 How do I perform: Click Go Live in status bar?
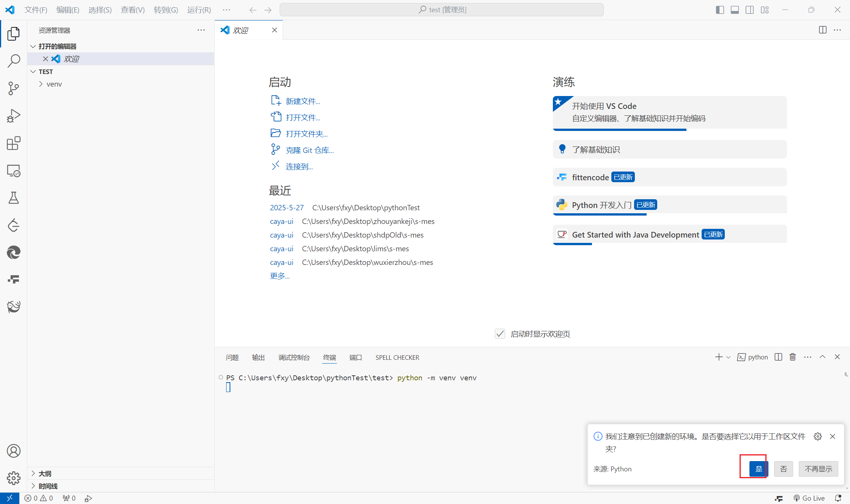pos(809,498)
